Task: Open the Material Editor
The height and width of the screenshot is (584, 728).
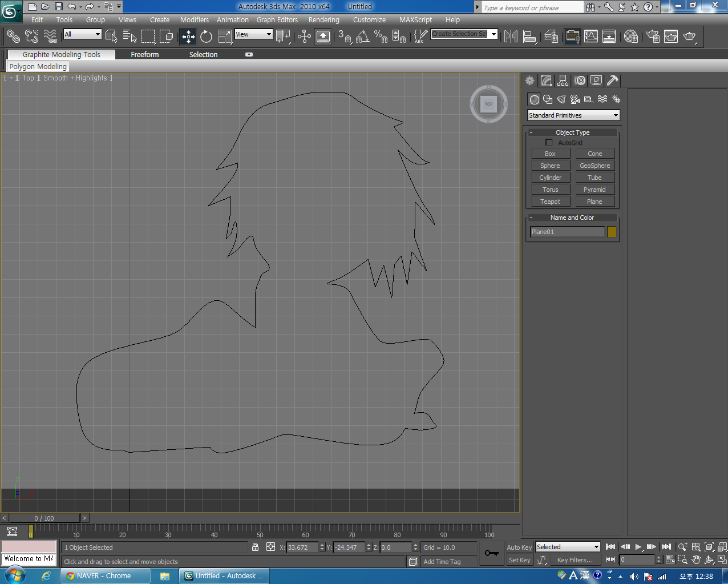Action: click(630, 37)
